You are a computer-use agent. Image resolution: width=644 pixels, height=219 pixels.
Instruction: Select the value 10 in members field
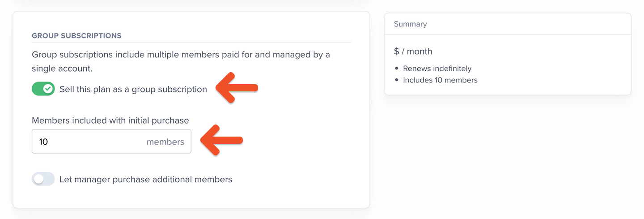click(x=43, y=142)
